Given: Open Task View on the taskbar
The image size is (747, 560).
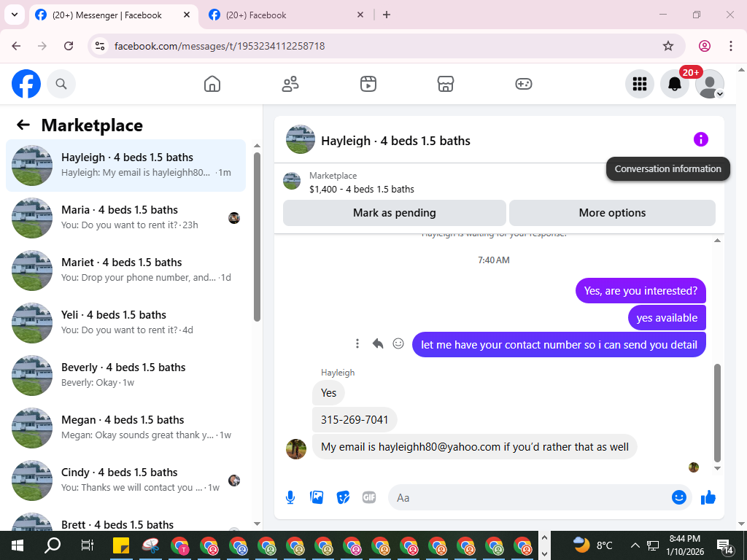Looking at the screenshot, I should tap(88, 545).
